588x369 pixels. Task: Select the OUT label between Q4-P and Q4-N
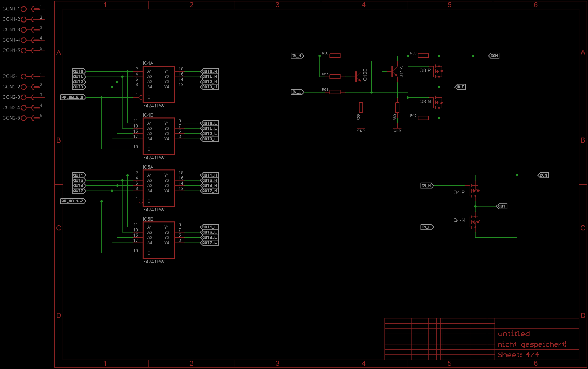click(x=502, y=206)
